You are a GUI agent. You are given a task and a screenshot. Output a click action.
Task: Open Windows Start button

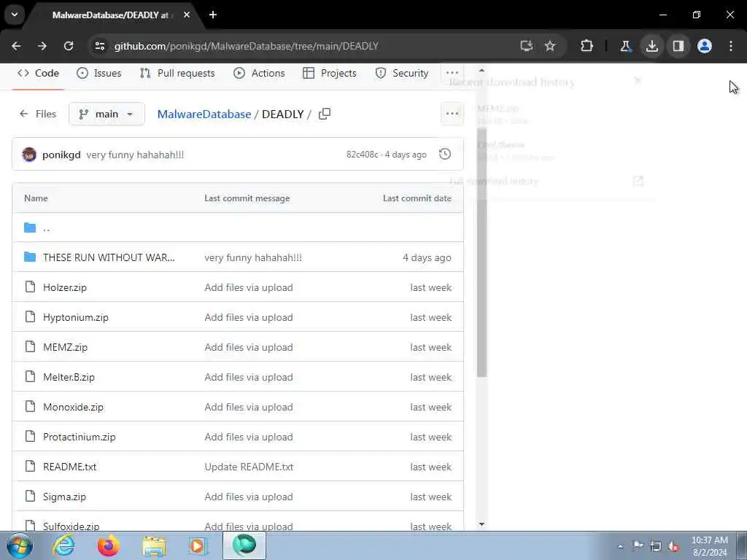[x=19, y=545]
